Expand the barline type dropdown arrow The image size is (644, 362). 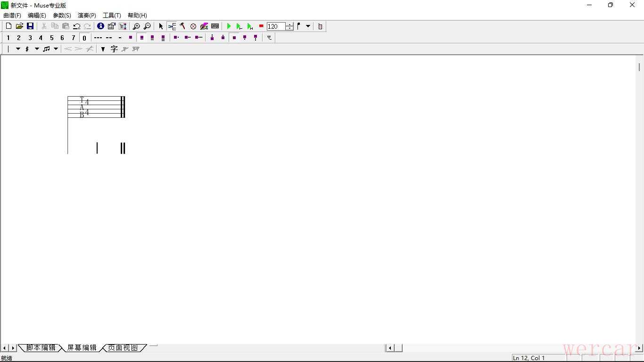point(18,49)
